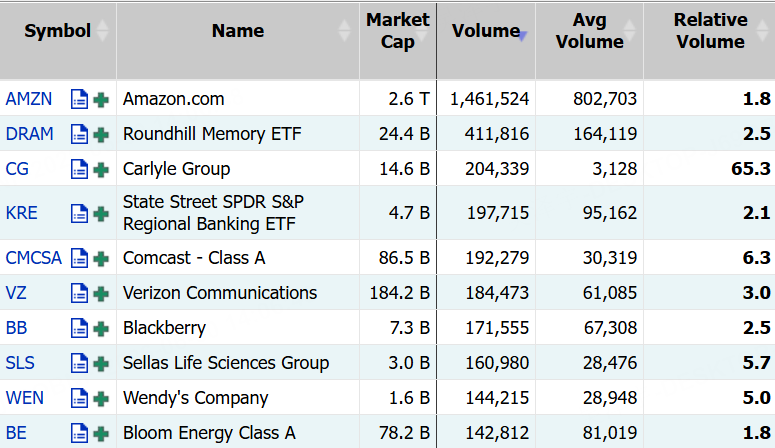The width and height of the screenshot is (775, 448).
Task: Add CMCSA with green plus icon
Action: 101,259
